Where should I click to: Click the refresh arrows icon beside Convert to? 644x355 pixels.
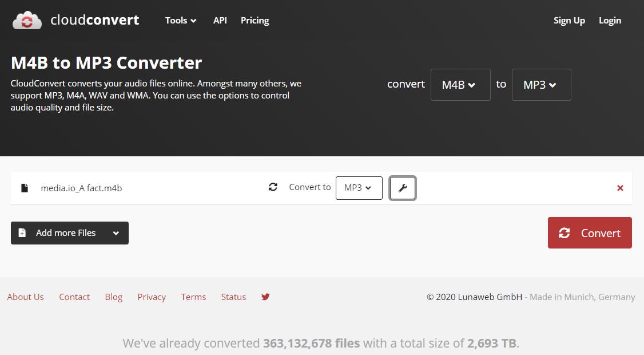point(273,187)
